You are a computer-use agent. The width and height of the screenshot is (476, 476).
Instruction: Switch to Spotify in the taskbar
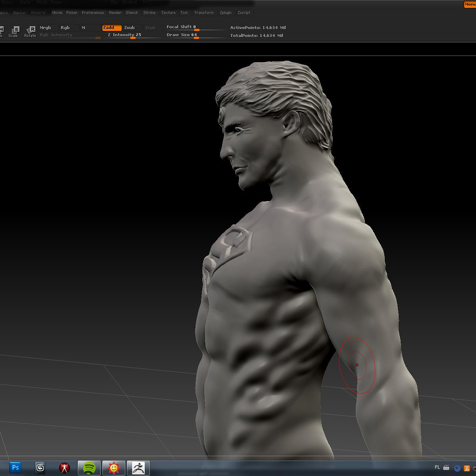tap(89, 468)
